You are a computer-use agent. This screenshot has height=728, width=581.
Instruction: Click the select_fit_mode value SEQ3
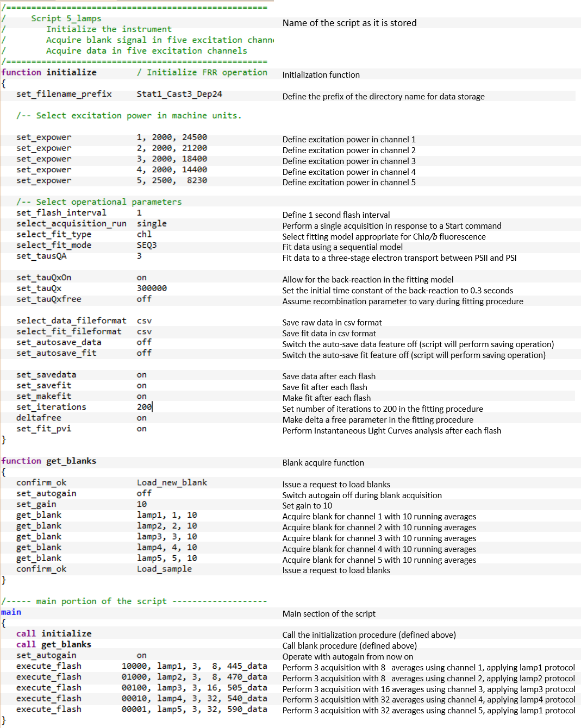tap(146, 245)
